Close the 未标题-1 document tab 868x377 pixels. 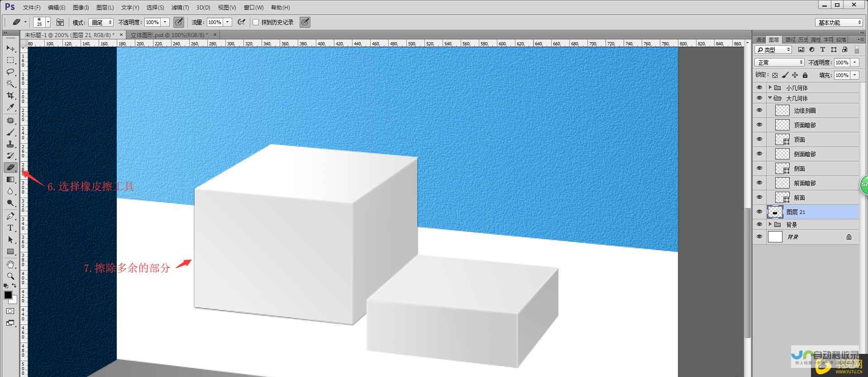pyautogui.click(x=121, y=34)
